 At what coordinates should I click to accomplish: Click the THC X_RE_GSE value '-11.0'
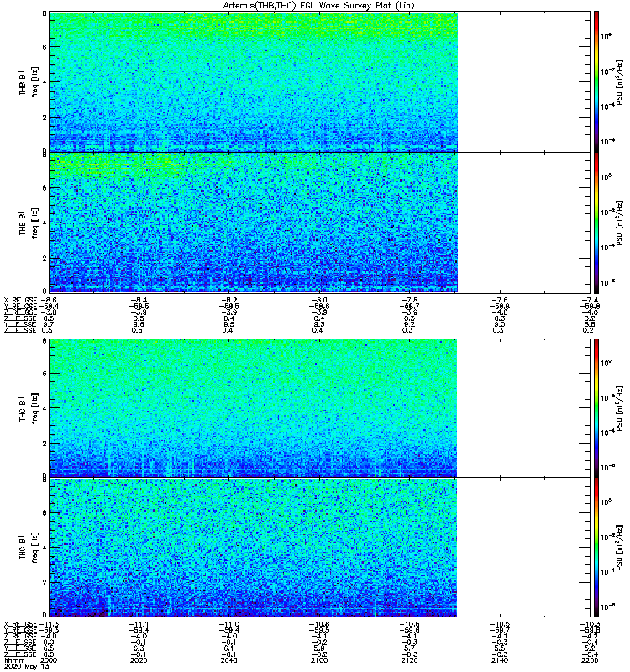[x=228, y=624]
